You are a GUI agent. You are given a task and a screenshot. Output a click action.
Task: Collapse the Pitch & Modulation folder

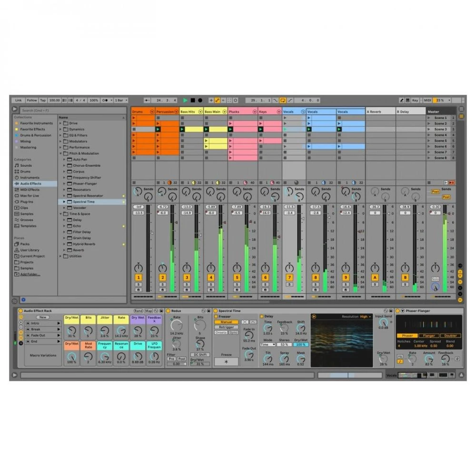[61, 153]
